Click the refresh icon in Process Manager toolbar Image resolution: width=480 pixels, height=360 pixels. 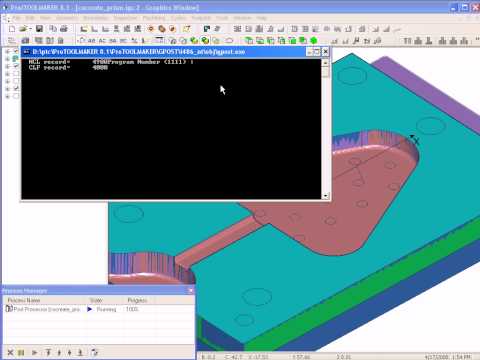[94, 352]
